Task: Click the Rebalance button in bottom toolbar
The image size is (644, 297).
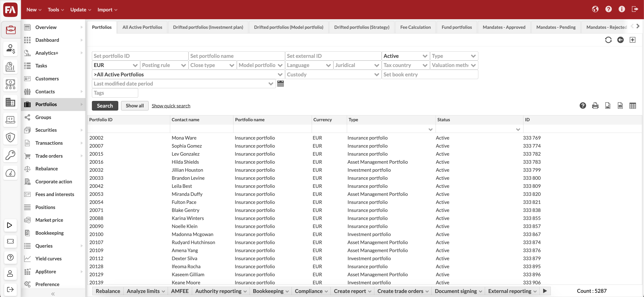Action: (x=108, y=291)
